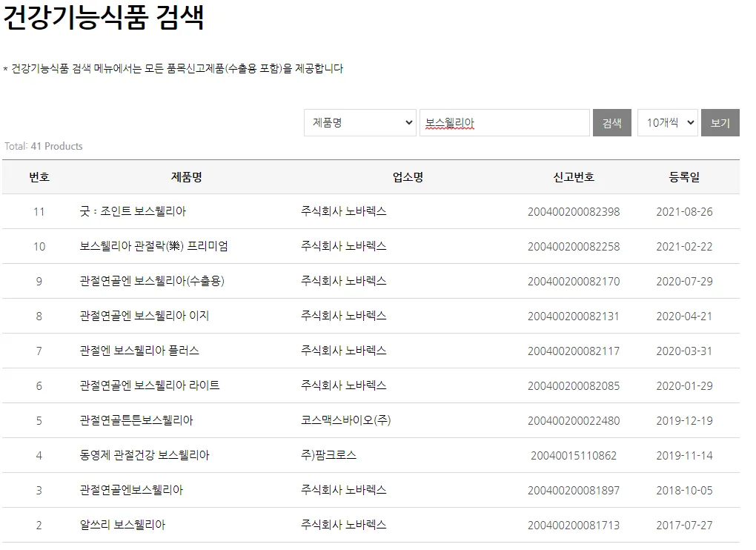
Task: Click the 등록일 column header
Action: tap(682, 176)
